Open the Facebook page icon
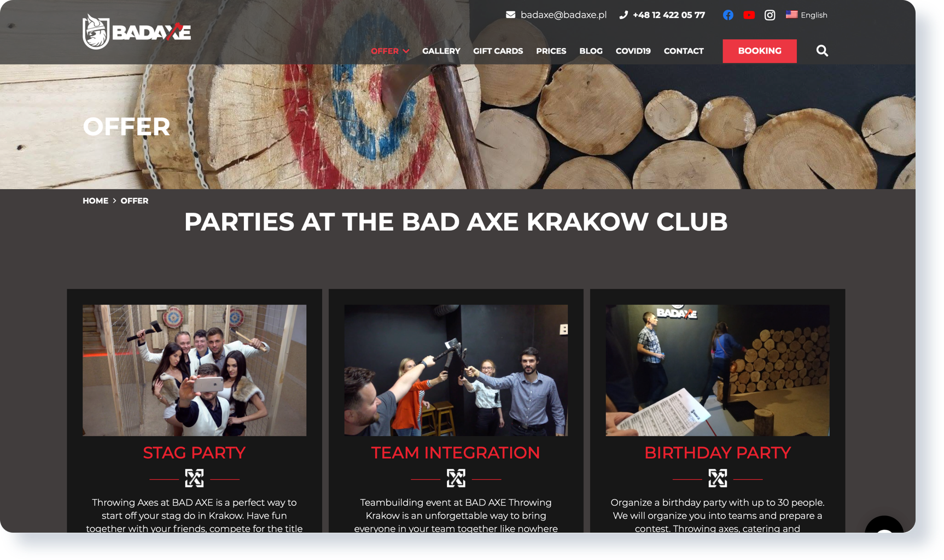 (x=728, y=15)
